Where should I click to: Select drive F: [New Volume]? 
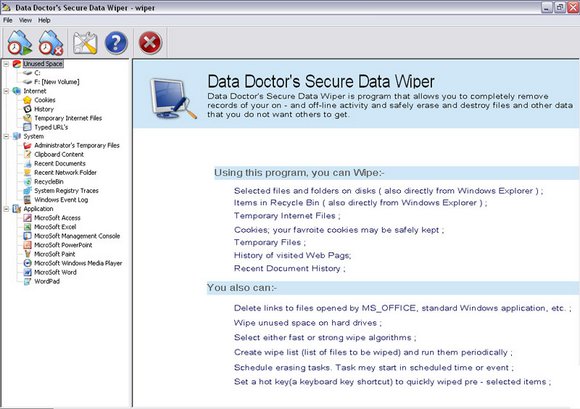click(57, 82)
